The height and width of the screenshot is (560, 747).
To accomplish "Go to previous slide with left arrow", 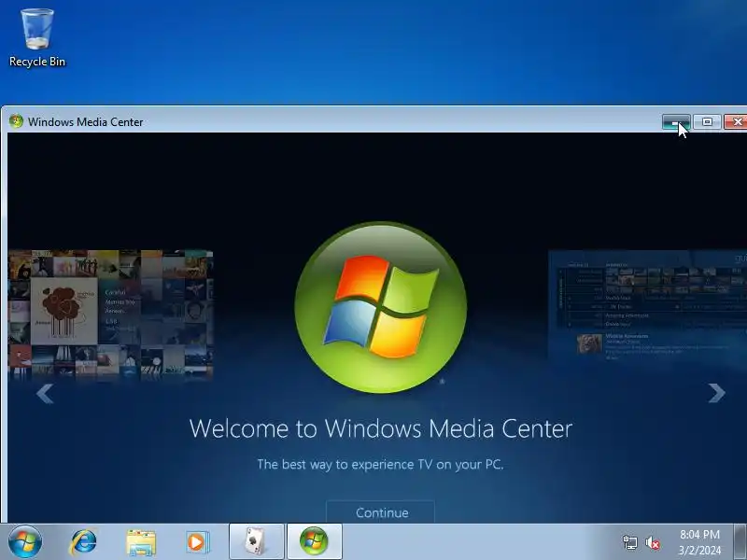I will (x=45, y=394).
